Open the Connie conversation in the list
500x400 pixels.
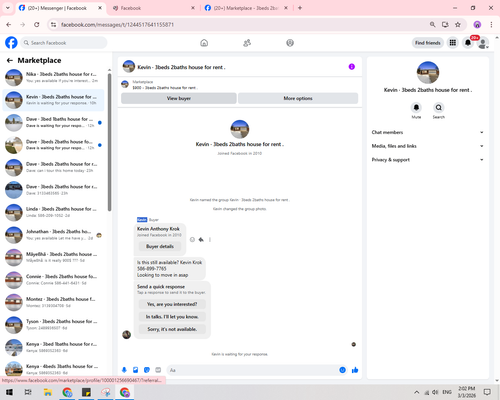pos(53,280)
